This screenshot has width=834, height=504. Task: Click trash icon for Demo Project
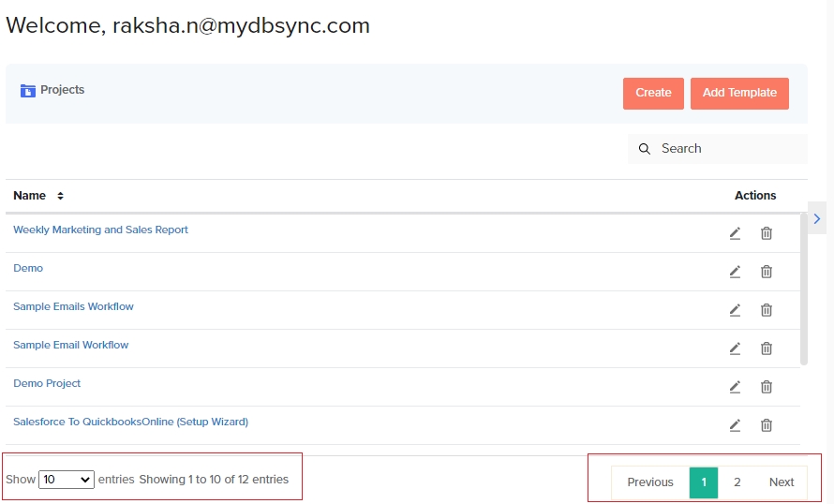point(766,387)
